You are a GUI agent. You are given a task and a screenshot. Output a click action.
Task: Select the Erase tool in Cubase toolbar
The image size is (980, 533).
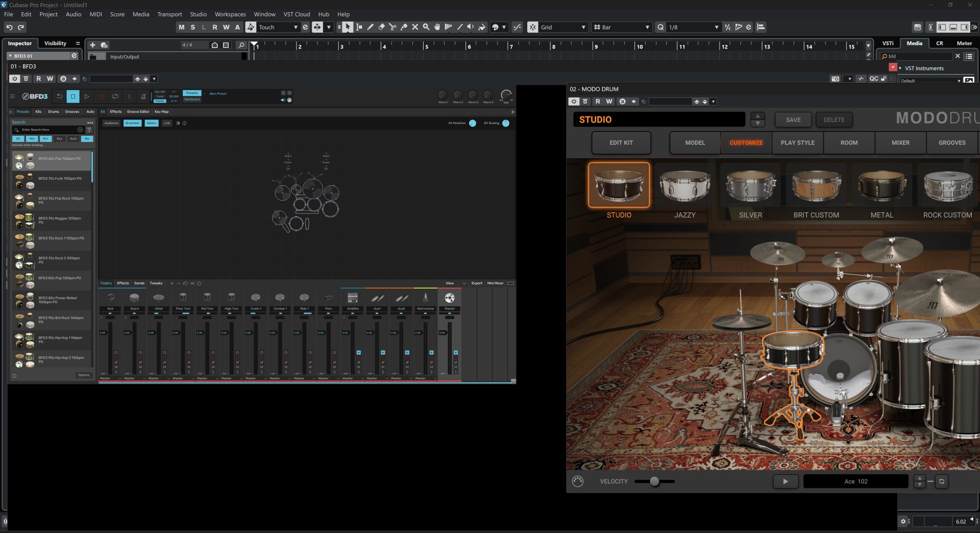tap(381, 27)
